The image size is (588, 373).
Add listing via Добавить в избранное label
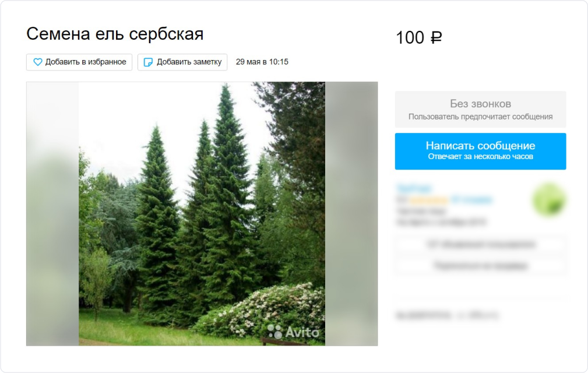click(86, 62)
